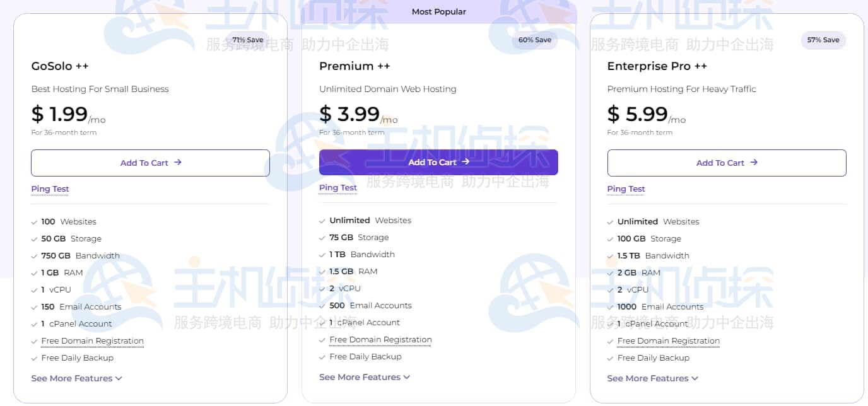The image size is (868, 406).
Task: Open the Ping Test link under GoSolo
Action: point(50,189)
